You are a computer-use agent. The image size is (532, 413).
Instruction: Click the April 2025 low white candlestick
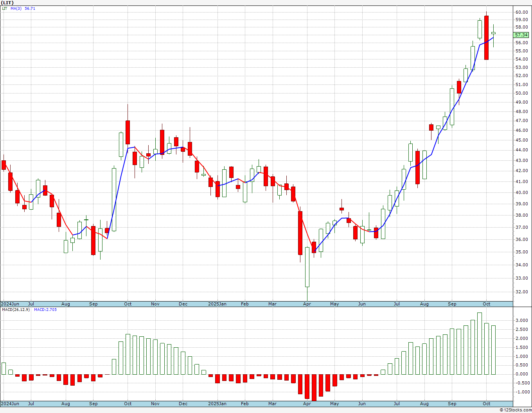pyautogui.click(x=307, y=267)
